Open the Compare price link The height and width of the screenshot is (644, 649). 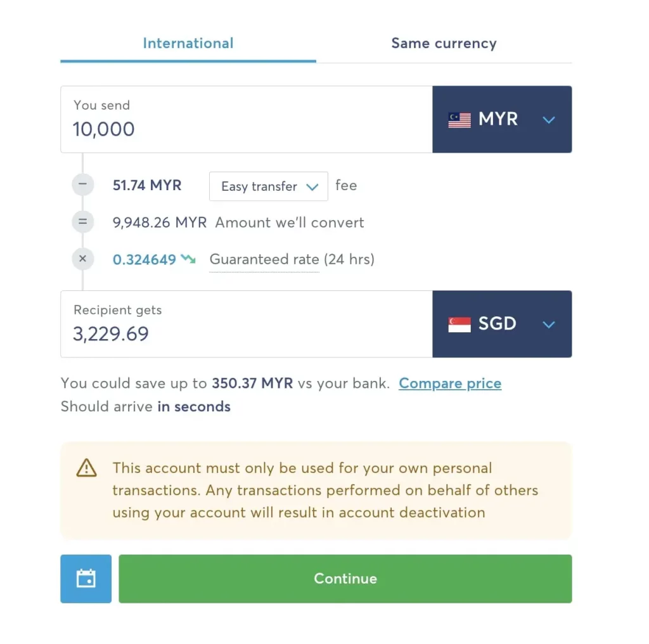(x=450, y=383)
